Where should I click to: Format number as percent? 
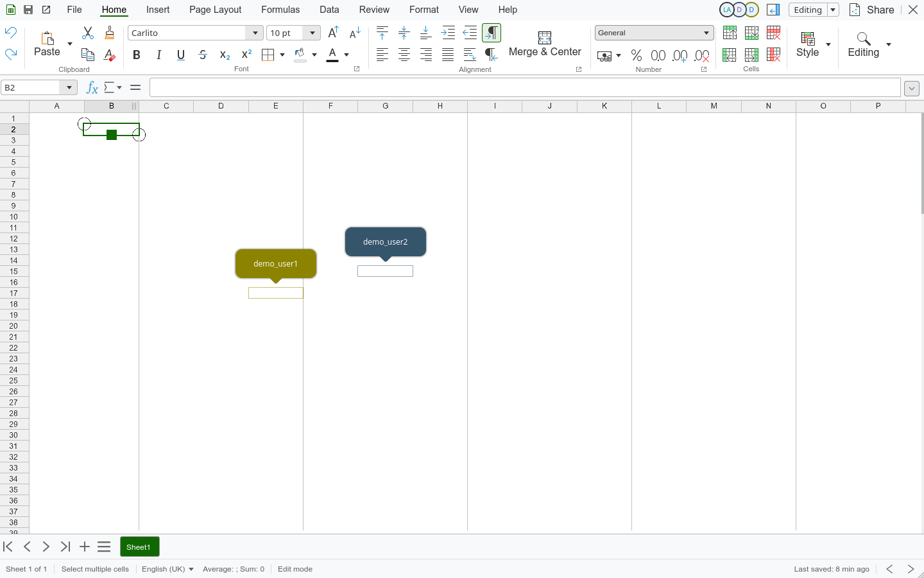[637, 56]
